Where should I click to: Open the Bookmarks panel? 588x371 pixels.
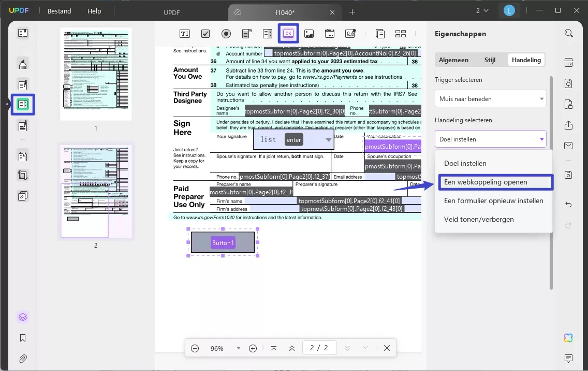[22, 338]
